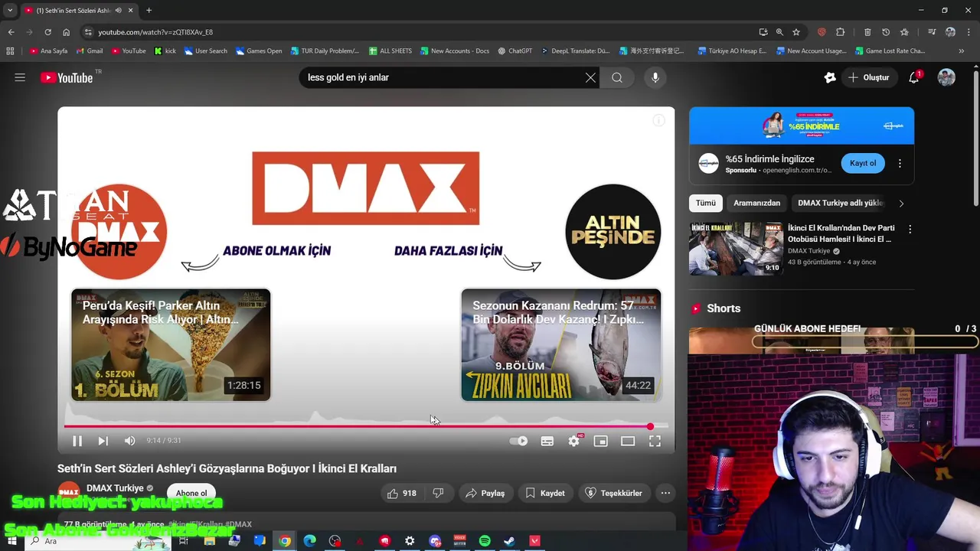980x551 pixels.
Task: Open ALL SHEETS bookmark
Action: 390,51
